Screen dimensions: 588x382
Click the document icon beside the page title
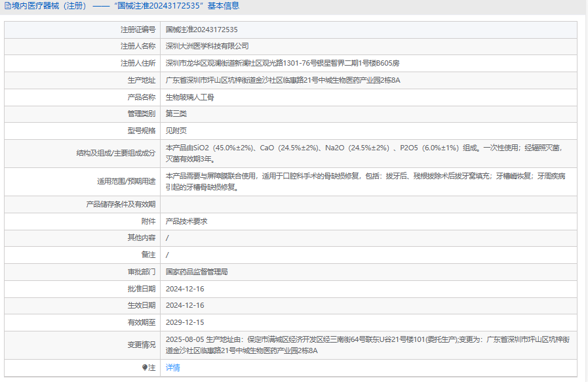(7, 6)
